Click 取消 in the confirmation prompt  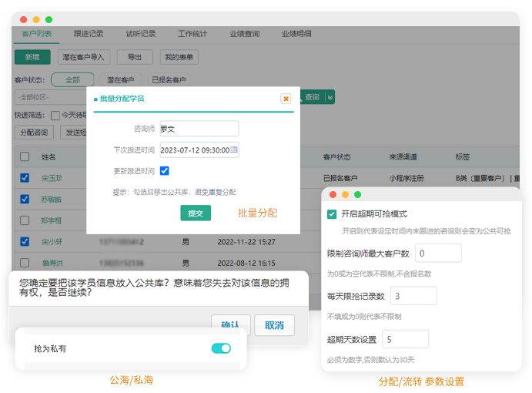(x=274, y=325)
